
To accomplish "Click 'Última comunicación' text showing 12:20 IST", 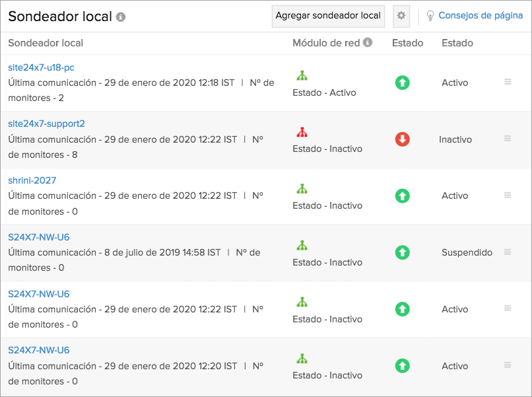I will pyautogui.click(x=123, y=366).
